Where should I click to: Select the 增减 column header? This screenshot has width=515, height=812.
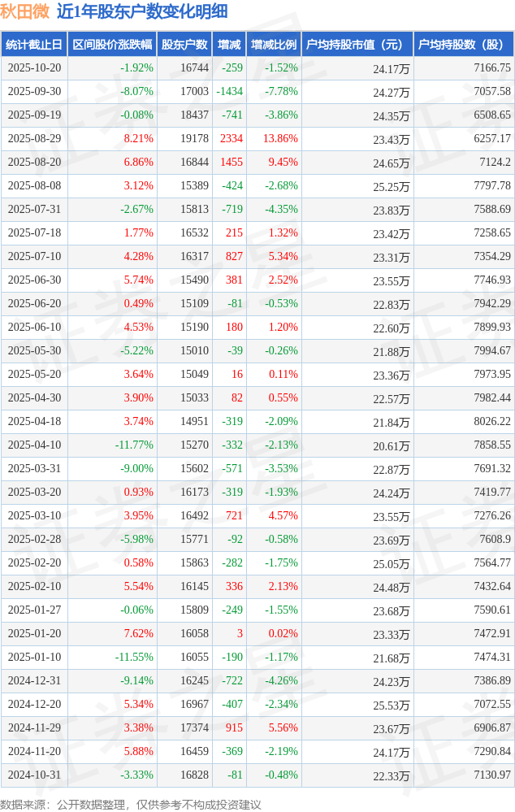point(229,45)
